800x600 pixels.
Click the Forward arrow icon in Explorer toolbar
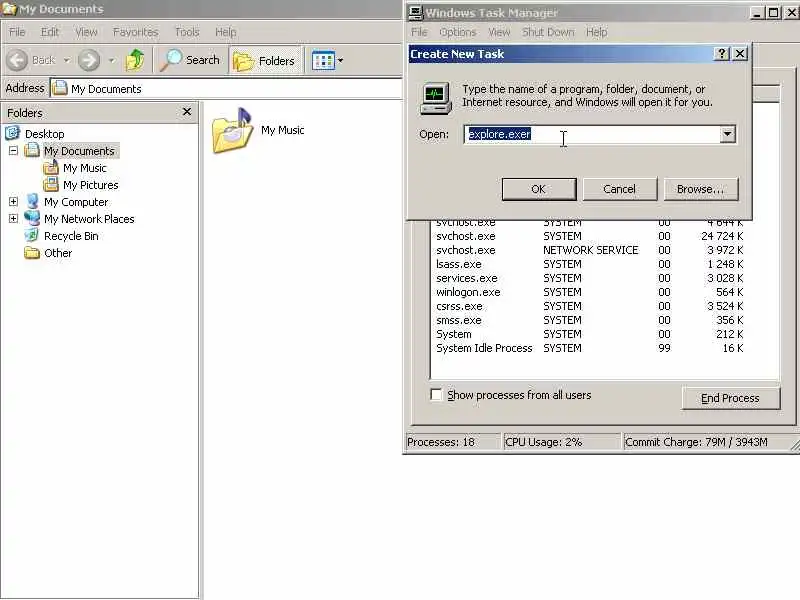(89, 60)
